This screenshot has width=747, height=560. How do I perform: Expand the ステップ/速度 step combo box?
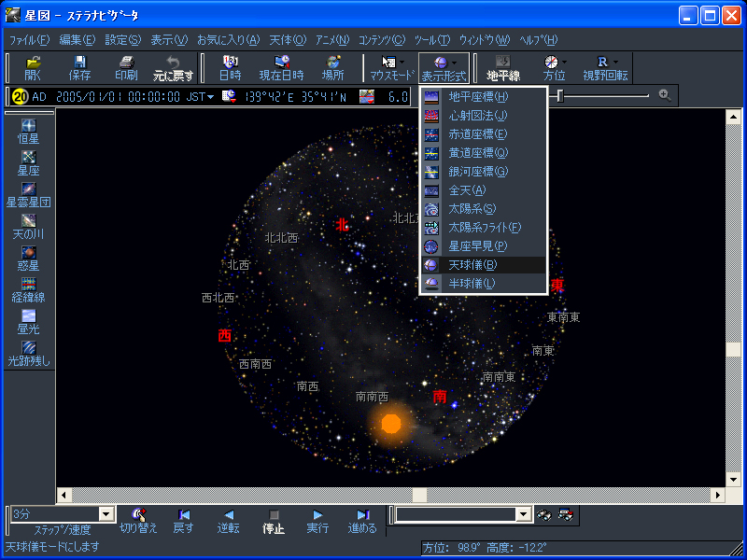(x=106, y=514)
